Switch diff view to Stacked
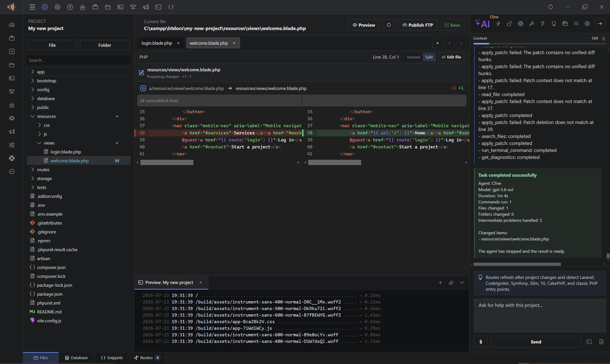The height and width of the screenshot is (364, 610). 413,57
